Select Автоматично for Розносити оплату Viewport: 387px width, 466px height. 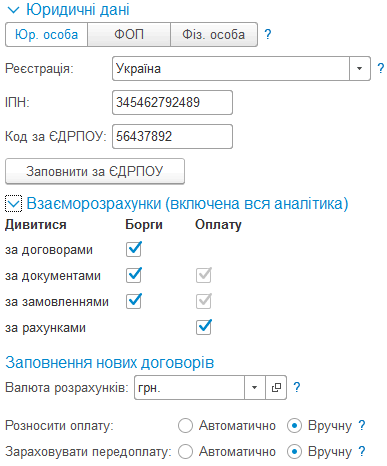click(x=185, y=426)
